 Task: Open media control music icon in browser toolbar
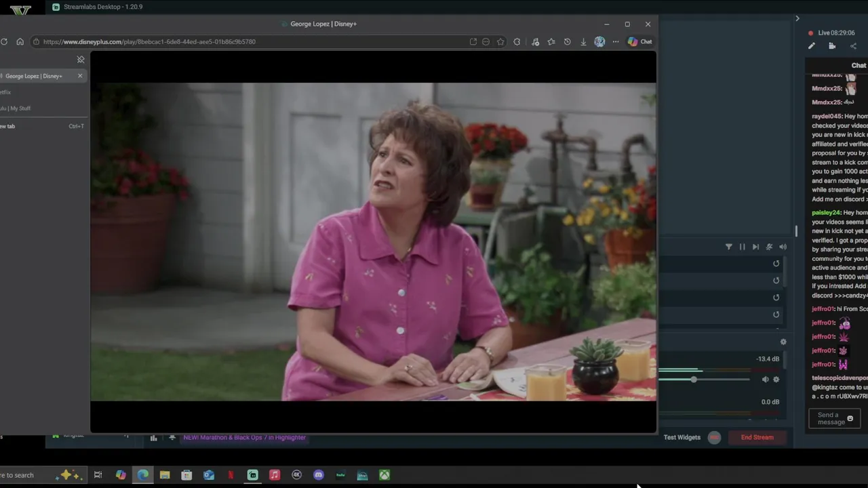[x=536, y=41]
